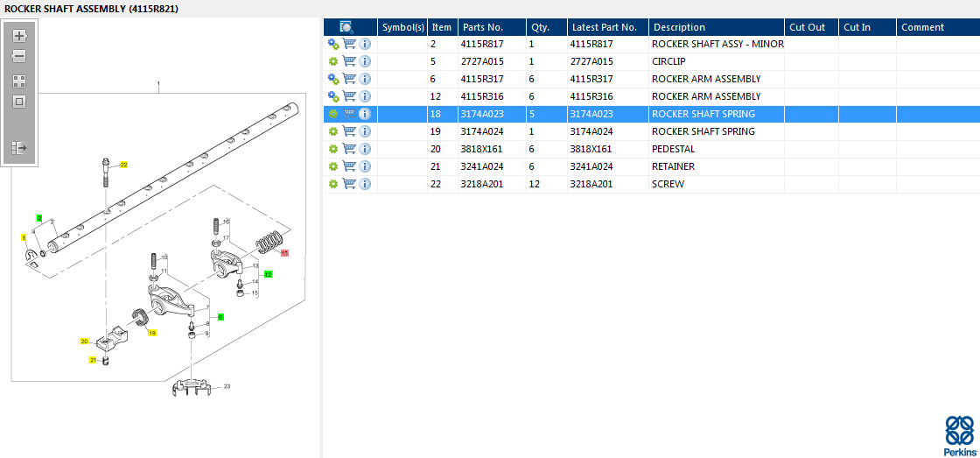The width and height of the screenshot is (980, 458).
Task: Add SCREW 3218A201 to the cart
Action: (349, 184)
